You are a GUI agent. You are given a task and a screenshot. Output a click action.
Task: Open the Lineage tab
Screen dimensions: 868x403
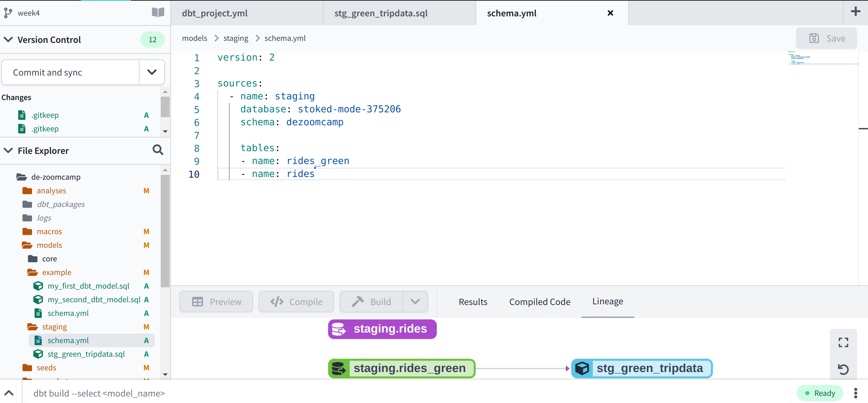608,301
